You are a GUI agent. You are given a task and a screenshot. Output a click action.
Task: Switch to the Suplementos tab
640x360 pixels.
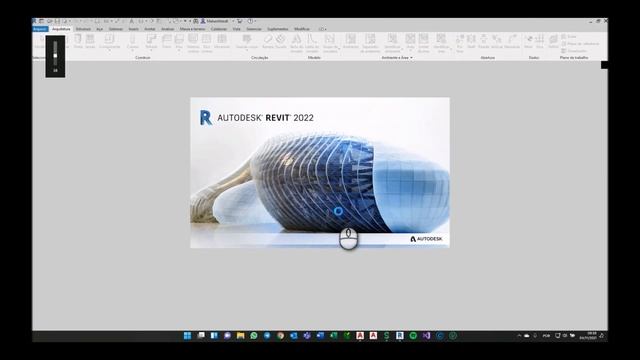tap(278, 29)
